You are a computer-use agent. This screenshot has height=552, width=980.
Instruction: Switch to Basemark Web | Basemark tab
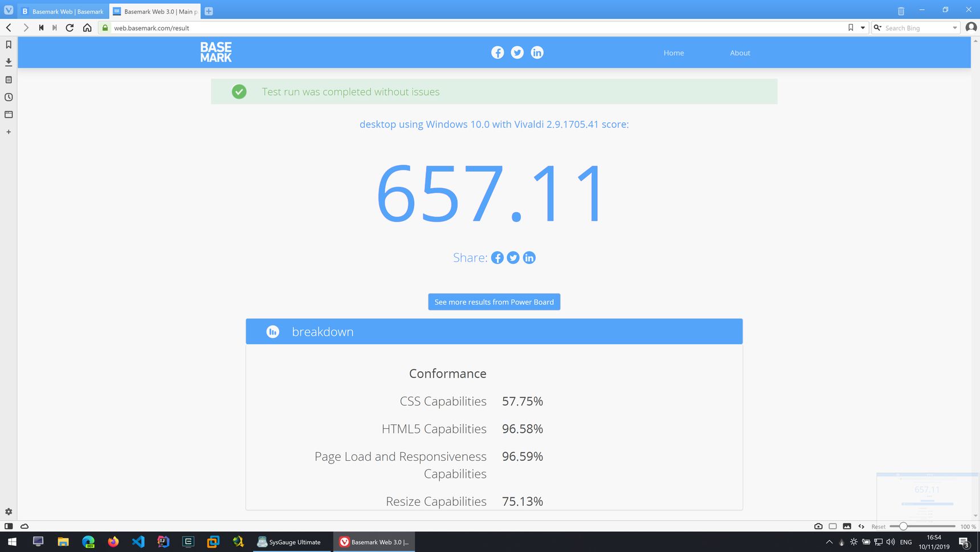tap(63, 11)
